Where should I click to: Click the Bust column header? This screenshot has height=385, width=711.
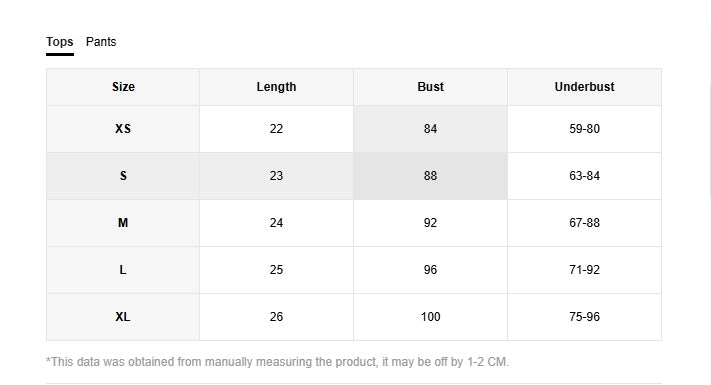coord(430,87)
